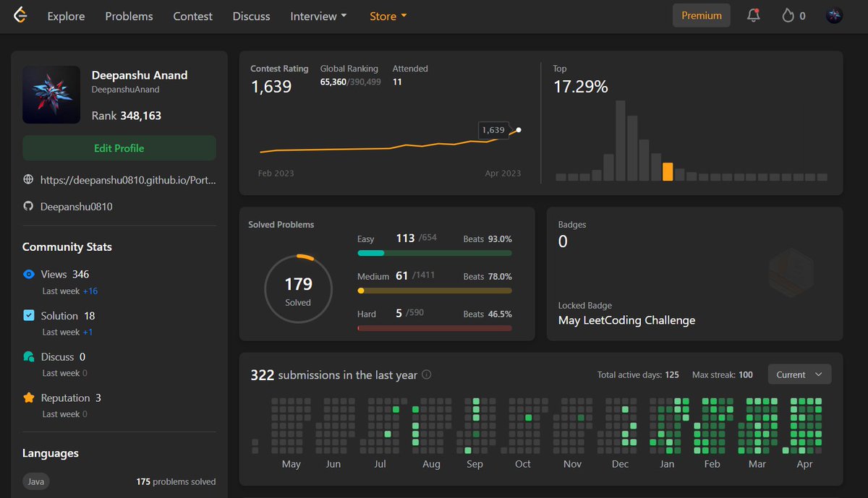
Task: Click the Views eye icon
Action: click(29, 274)
